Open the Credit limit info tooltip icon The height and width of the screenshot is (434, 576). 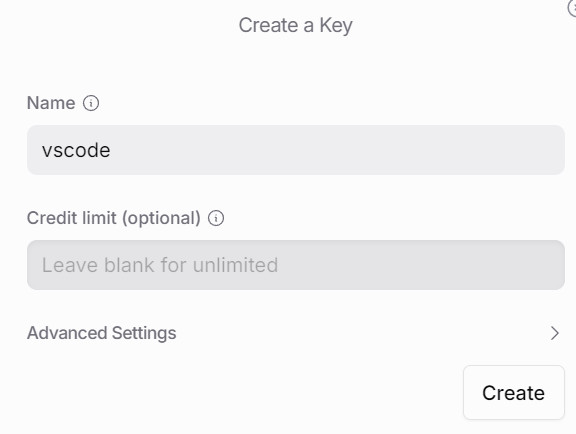click(216, 218)
